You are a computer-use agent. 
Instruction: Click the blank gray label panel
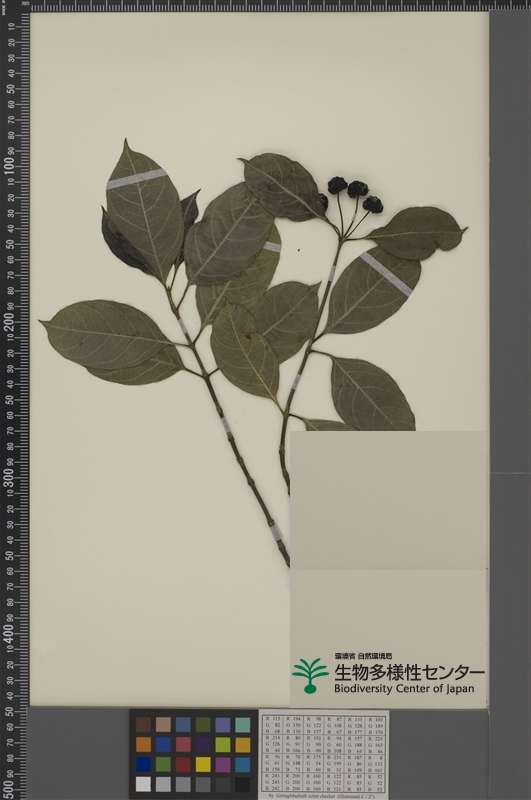pyautogui.click(x=388, y=501)
